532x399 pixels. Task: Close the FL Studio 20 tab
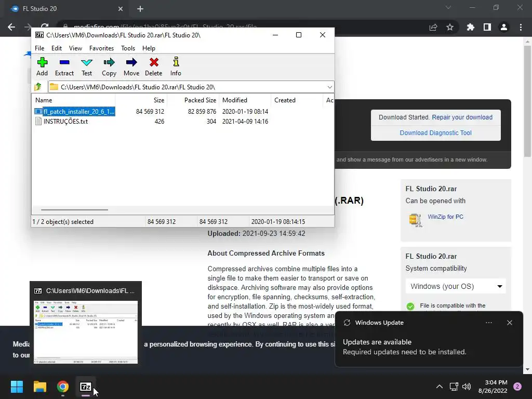pos(121,9)
